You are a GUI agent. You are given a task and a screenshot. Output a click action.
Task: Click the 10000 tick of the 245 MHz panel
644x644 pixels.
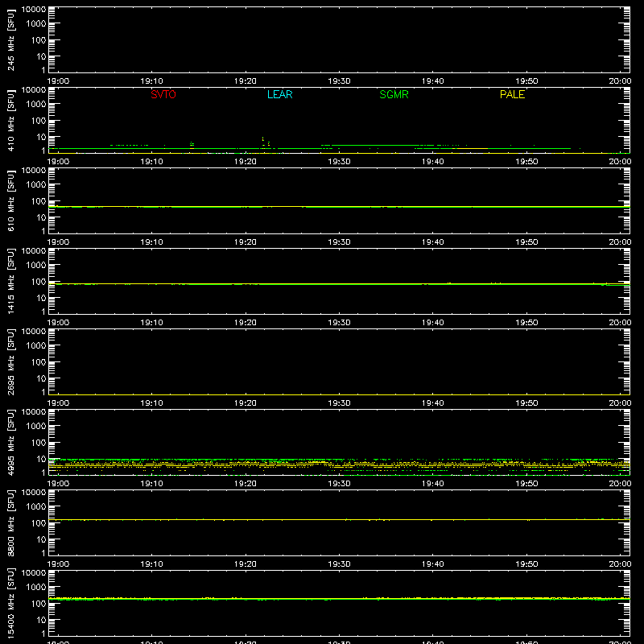pyautogui.click(x=34, y=10)
